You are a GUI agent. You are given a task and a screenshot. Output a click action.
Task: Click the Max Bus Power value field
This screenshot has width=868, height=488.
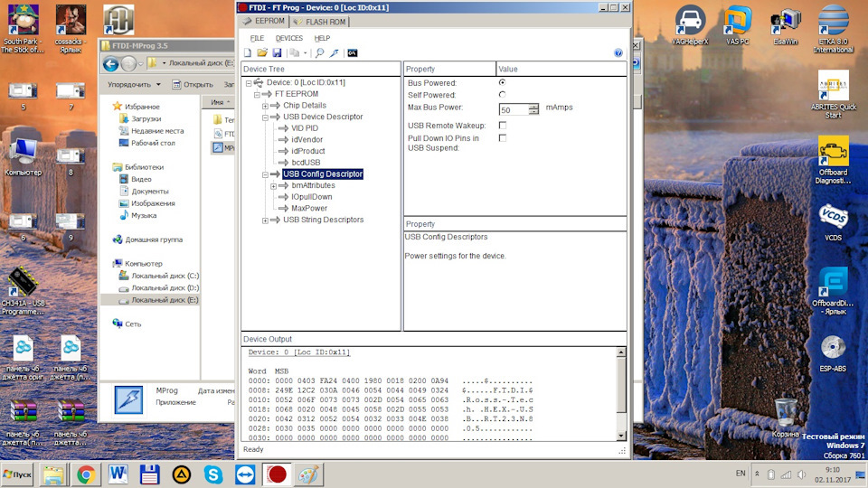click(514, 109)
